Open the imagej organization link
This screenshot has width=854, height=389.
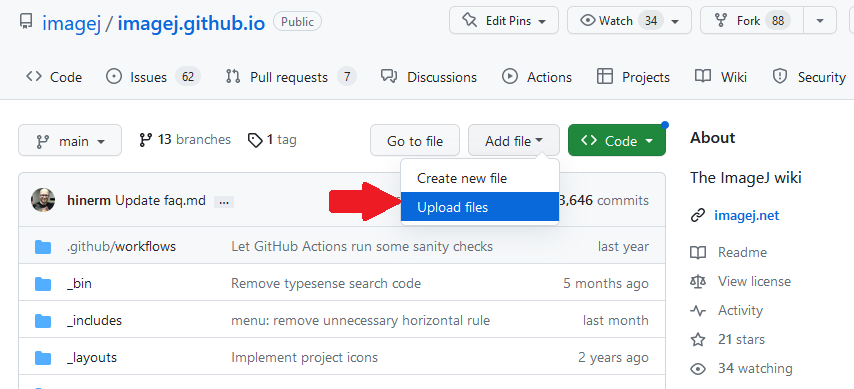click(x=71, y=23)
